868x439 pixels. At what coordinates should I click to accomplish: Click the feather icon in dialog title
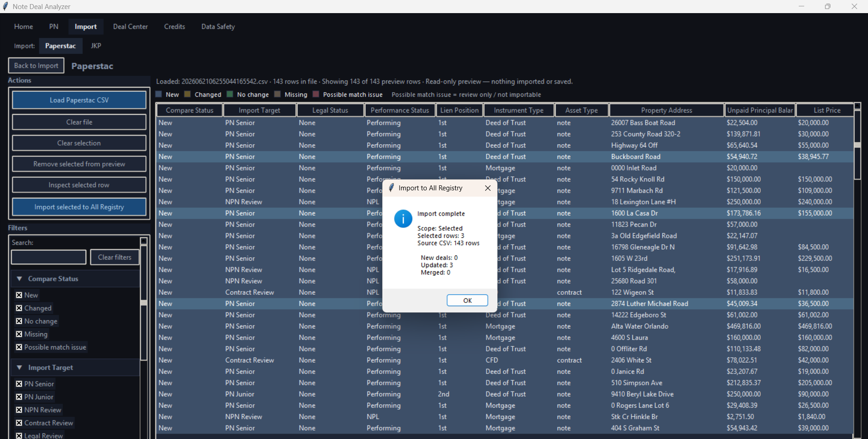[x=391, y=188]
